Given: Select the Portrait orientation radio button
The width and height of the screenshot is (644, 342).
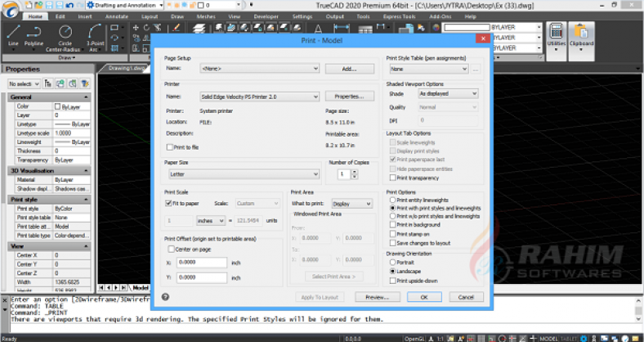Looking at the screenshot, I should (x=392, y=263).
